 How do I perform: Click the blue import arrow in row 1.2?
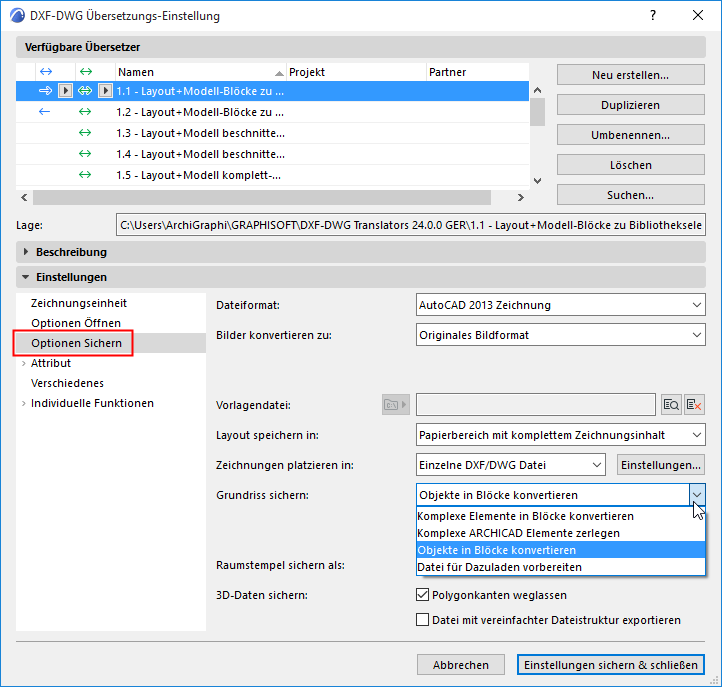pyautogui.click(x=44, y=111)
